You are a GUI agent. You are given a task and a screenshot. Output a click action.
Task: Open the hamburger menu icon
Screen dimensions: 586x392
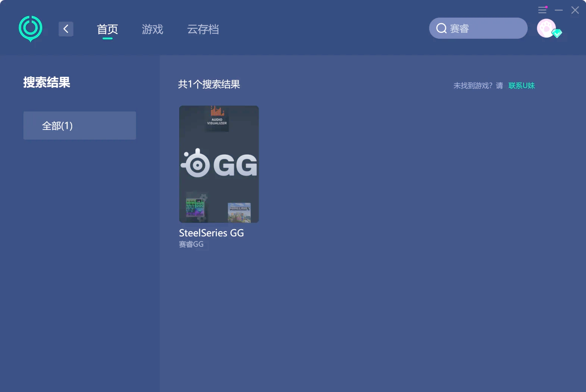(542, 10)
